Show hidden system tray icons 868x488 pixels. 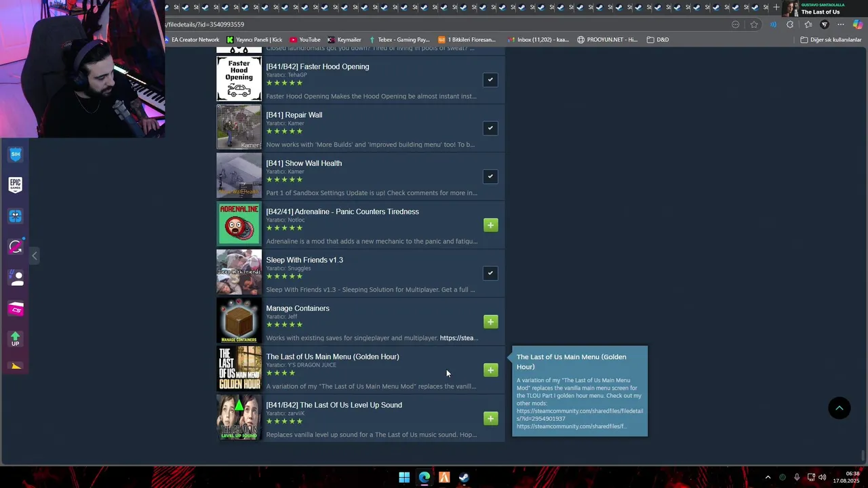[768, 477]
